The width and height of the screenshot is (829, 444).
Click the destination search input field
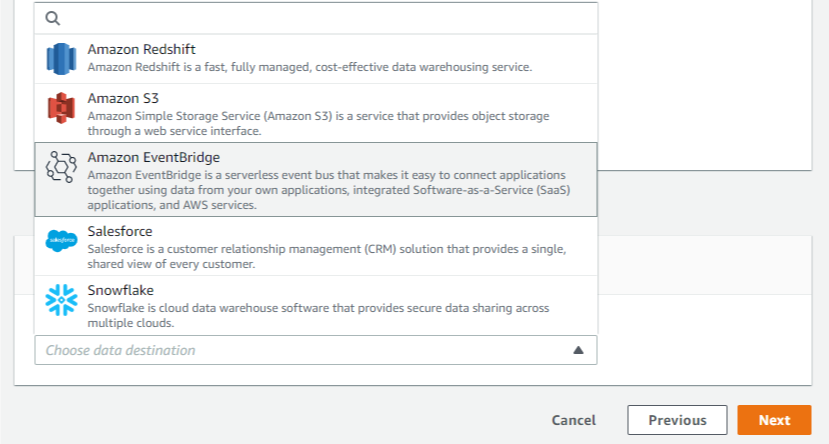[316, 18]
